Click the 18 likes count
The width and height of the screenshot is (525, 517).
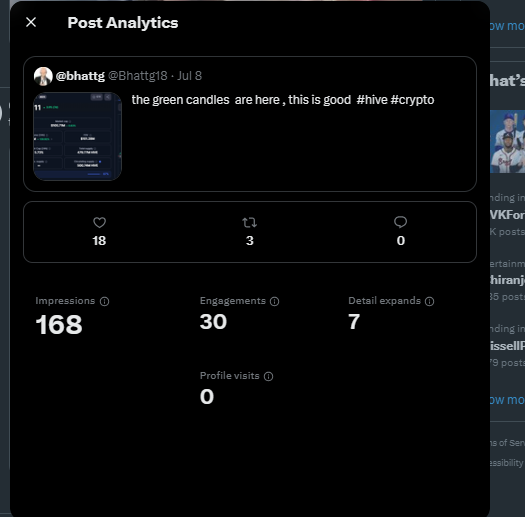coord(99,240)
